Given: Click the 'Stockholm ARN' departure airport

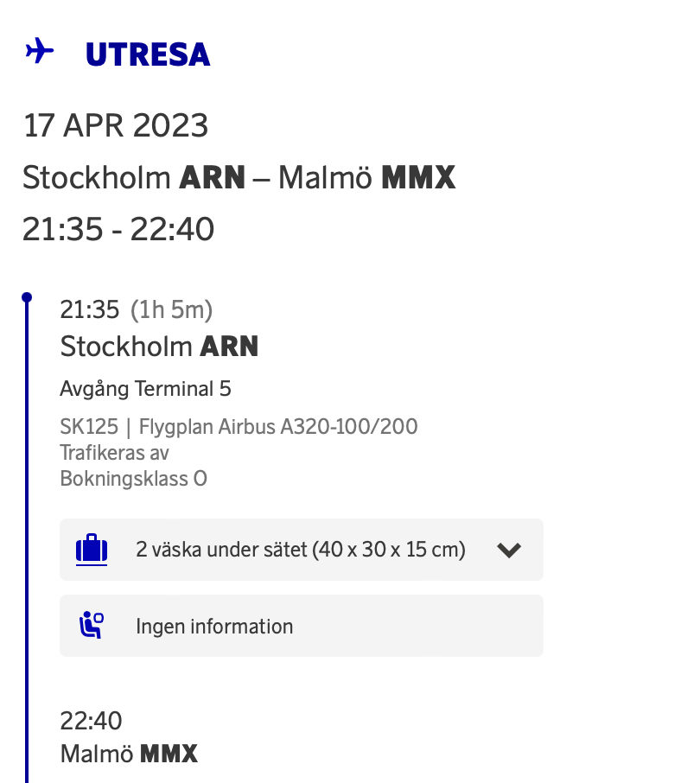Looking at the screenshot, I should [159, 346].
